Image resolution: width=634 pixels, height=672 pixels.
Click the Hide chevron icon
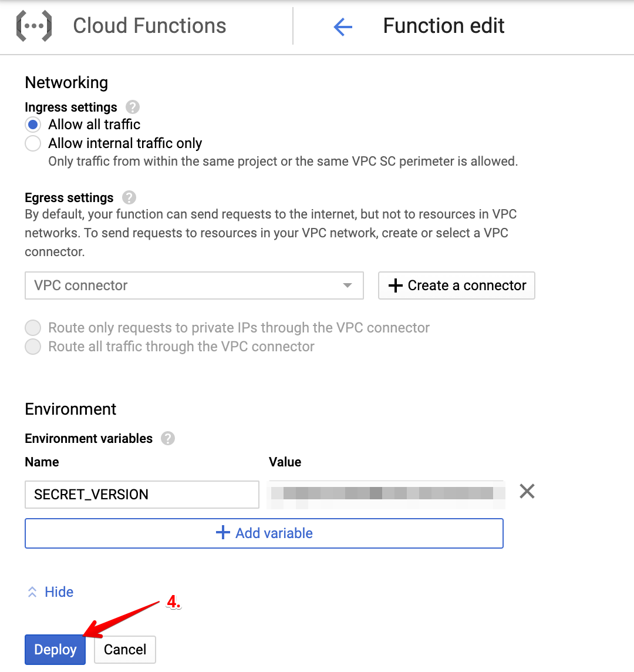32,592
